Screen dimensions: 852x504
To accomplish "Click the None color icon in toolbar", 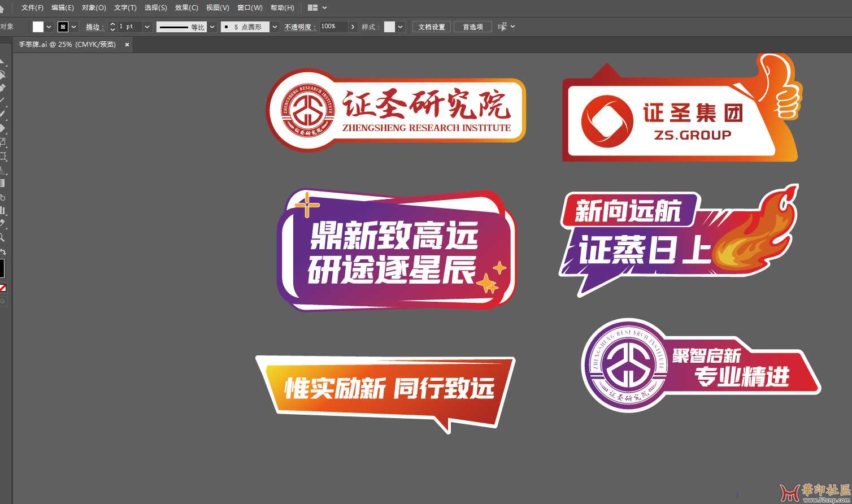I will [x=2, y=288].
